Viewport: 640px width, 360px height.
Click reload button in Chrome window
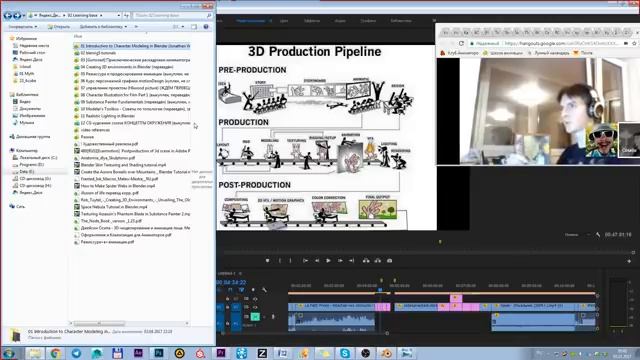461,43
